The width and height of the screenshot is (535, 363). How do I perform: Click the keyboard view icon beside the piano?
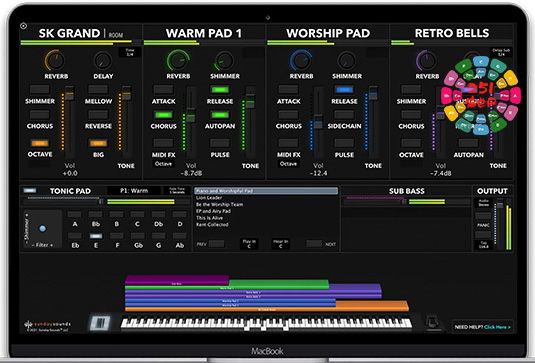point(100,323)
